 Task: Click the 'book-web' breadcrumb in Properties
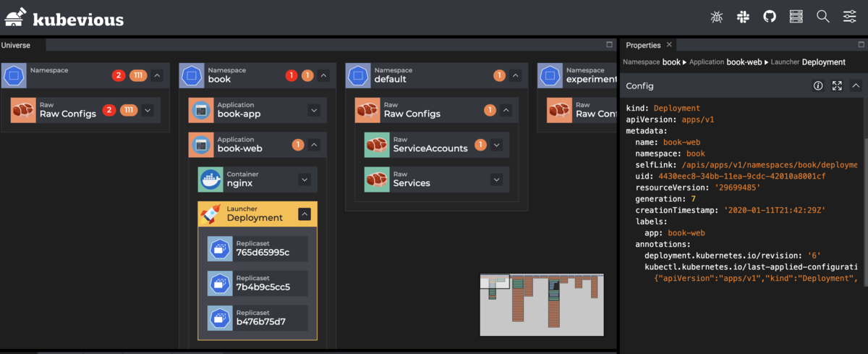(x=744, y=62)
